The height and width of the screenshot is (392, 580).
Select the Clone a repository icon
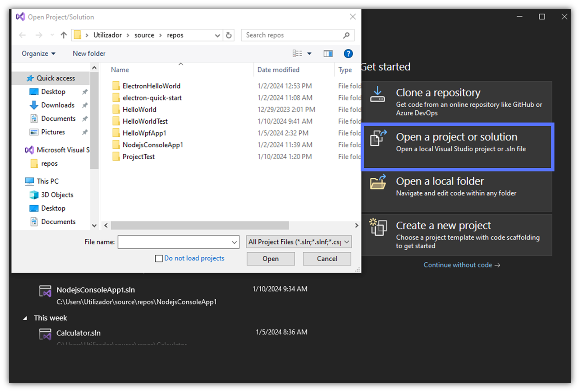(x=377, y=94)
